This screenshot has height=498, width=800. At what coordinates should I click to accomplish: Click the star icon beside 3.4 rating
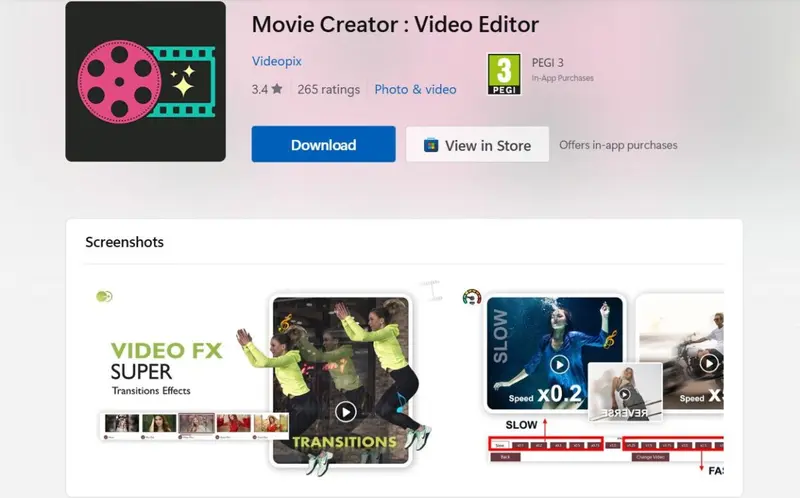tap(277, 89)
